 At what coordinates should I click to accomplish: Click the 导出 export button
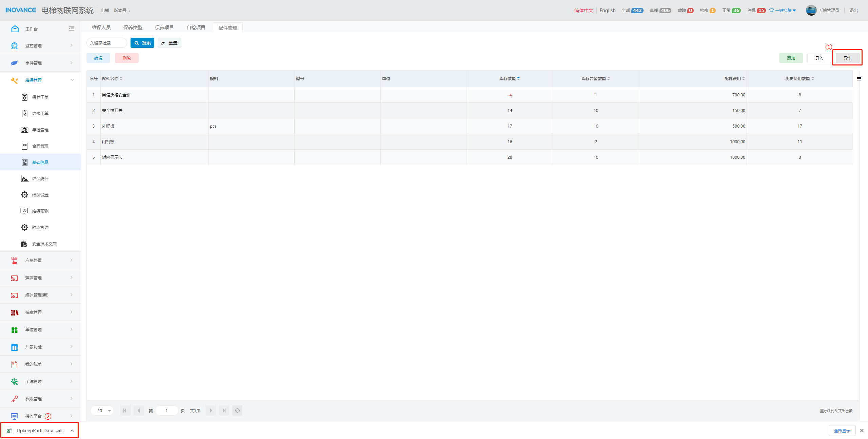point(847,58)
